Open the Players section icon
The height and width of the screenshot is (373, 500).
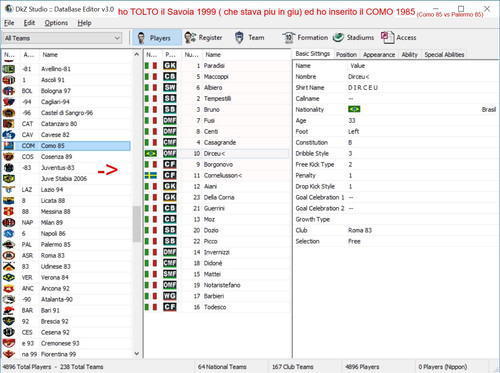click(x=141, y=38)
